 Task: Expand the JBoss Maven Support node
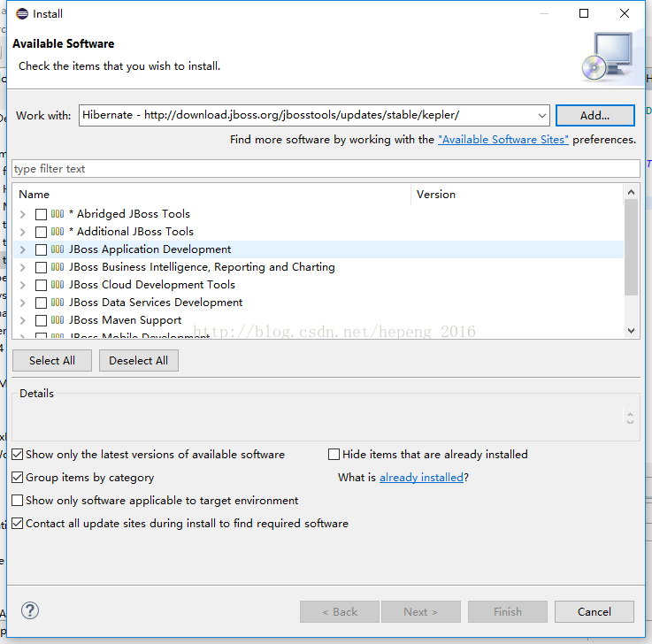pos(23,320)
